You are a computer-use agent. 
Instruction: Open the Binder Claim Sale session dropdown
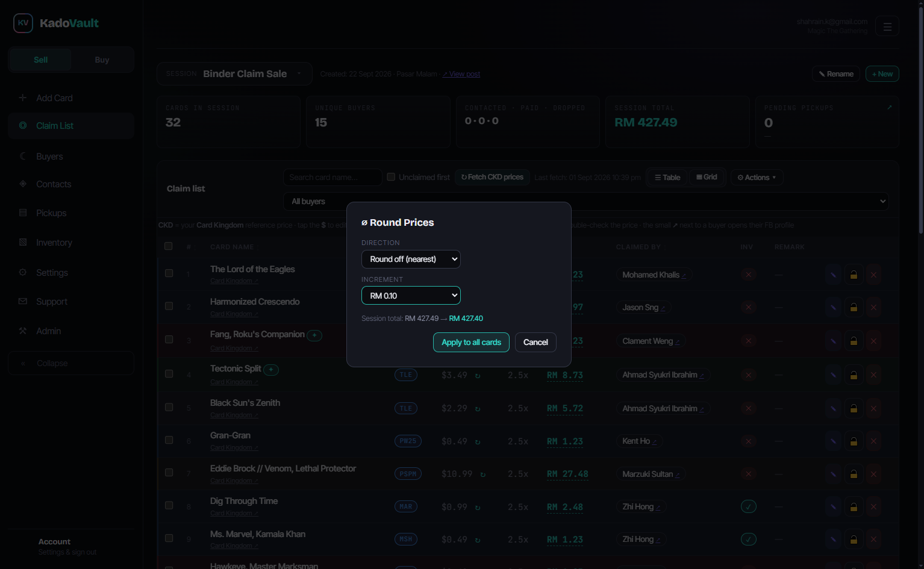(234, 73)
